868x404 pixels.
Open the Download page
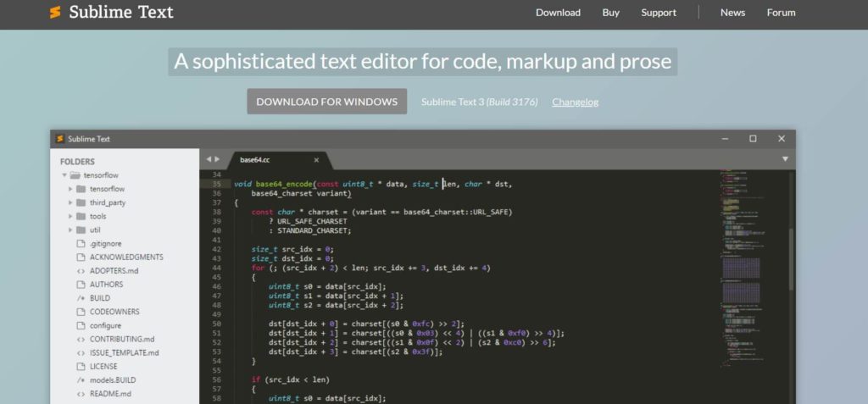[558, 13]
